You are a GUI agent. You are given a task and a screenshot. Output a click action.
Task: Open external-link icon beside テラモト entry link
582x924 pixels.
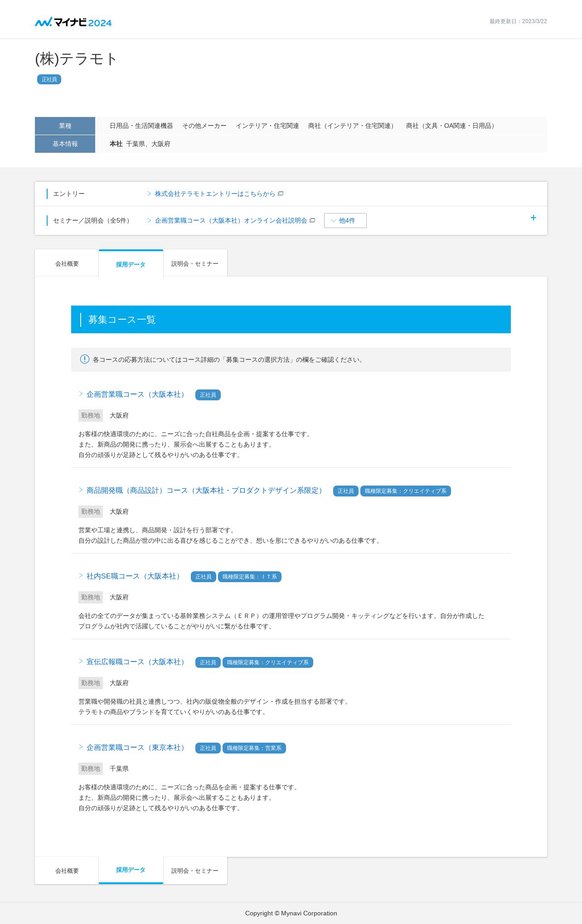[281, 194]
